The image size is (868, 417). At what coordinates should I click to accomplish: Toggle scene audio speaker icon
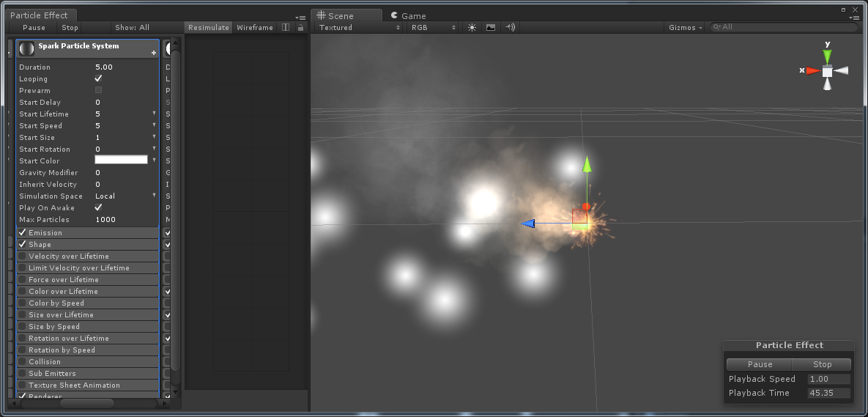511,27
